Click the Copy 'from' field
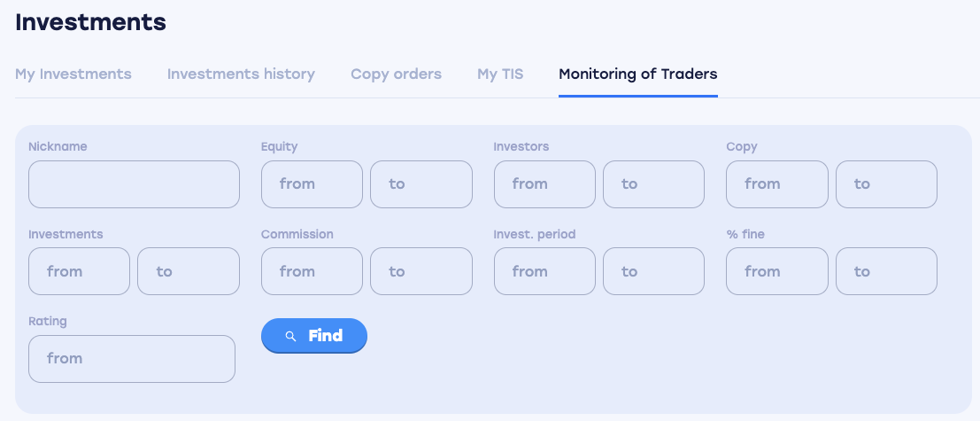The width and height of the screenshot is (980, 421). pyautogui.click(x=776, y=184)
